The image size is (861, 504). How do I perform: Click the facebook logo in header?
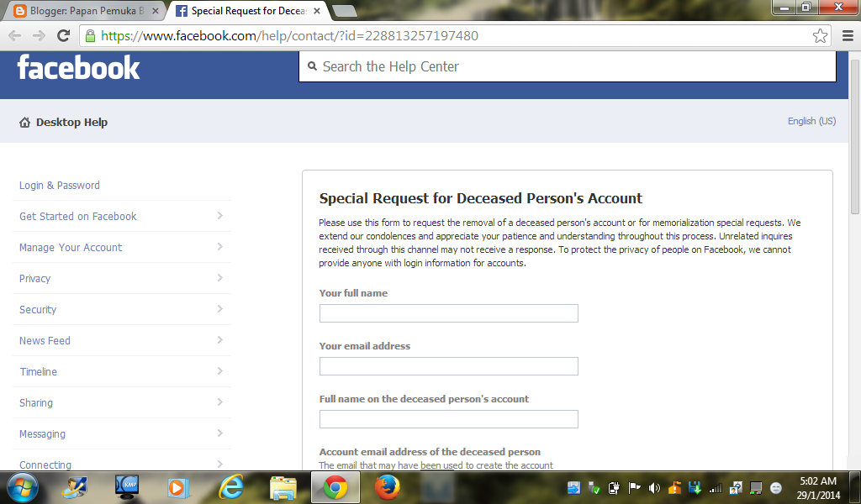78,68
